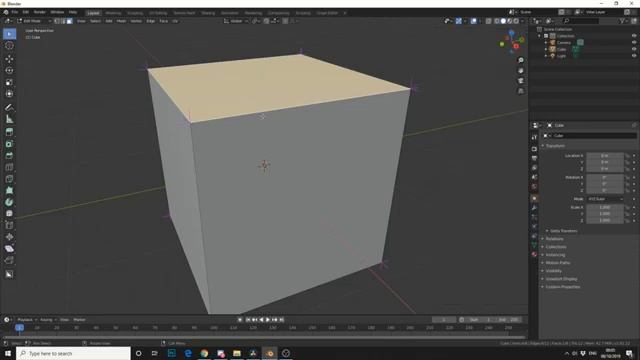Viewport: 640px width, 360px height.
Task: Select the Shrink/Fatten tool
Action: point(9,237)
